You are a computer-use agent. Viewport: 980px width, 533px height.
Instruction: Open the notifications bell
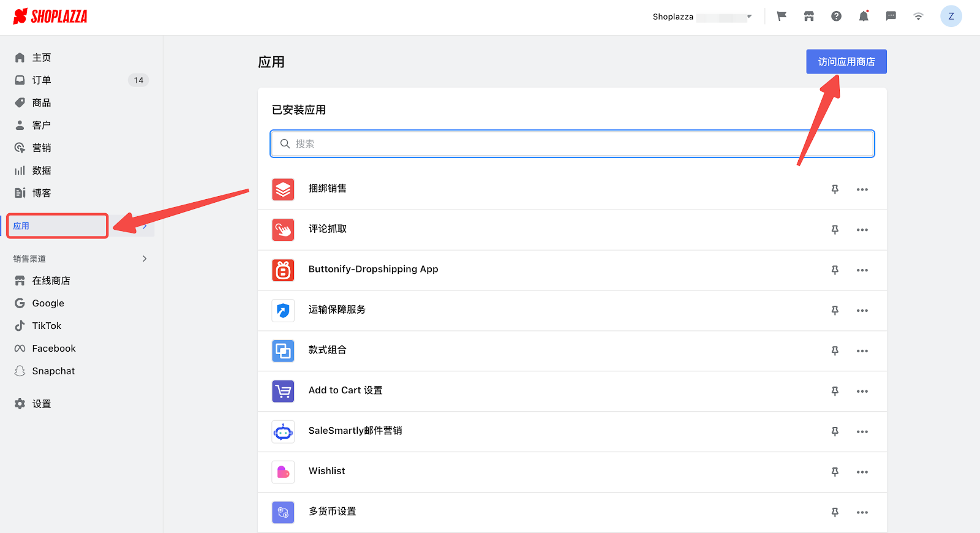click(x=864, y=17)
